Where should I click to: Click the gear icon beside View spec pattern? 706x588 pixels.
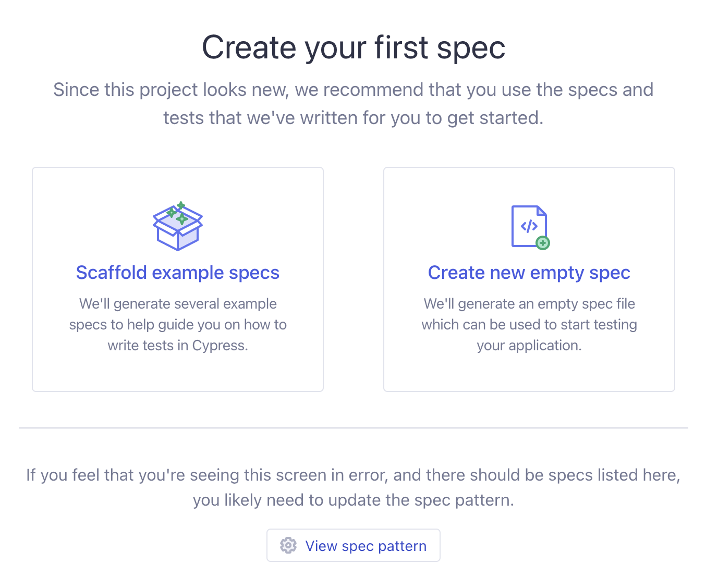point(288,545)
